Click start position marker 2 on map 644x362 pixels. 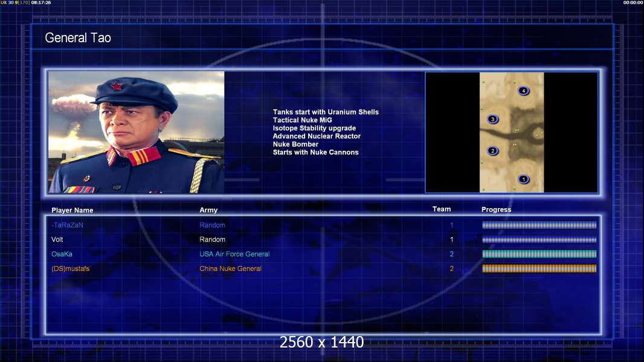tap(492, 151)
